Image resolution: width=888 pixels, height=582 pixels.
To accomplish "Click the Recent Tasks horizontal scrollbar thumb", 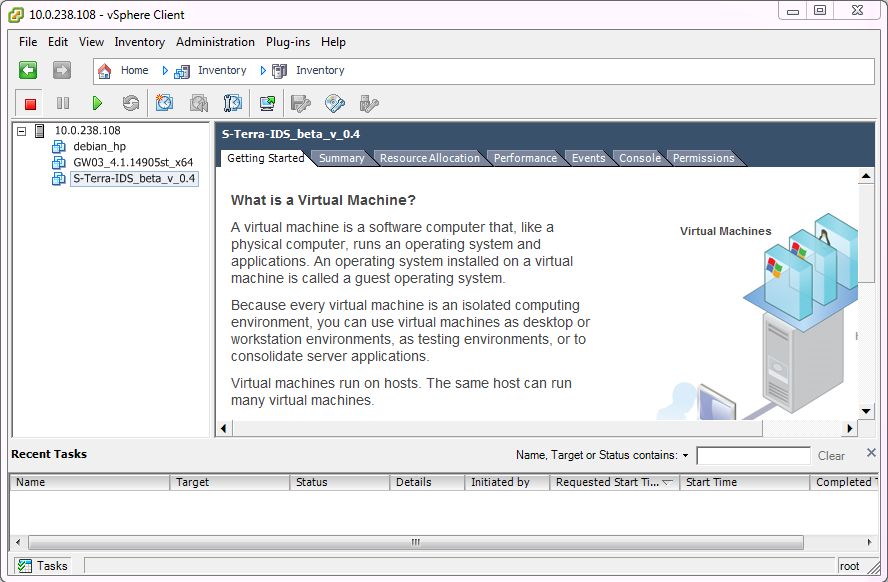I will (x=416, y=542).
